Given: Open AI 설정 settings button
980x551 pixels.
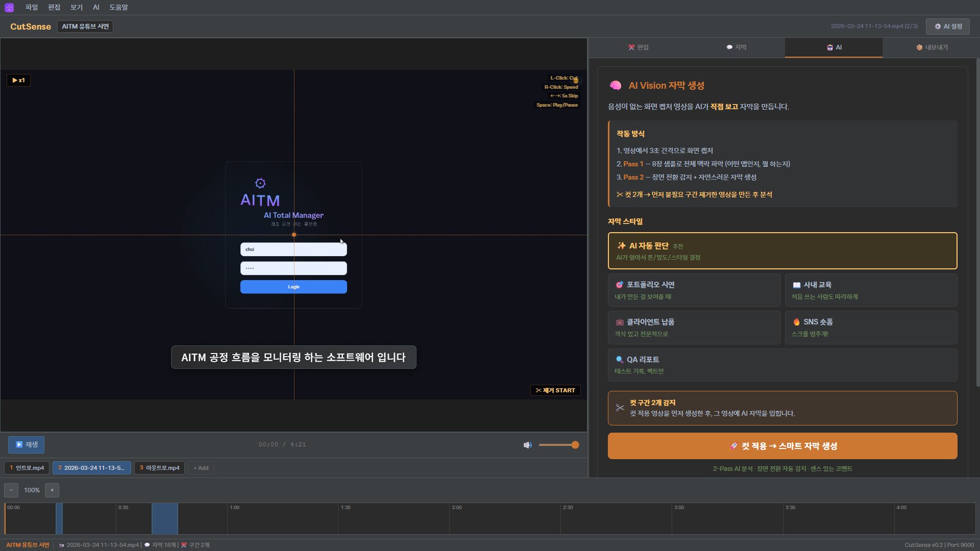Looking at the screenshot, I should [x=948, y=27].
